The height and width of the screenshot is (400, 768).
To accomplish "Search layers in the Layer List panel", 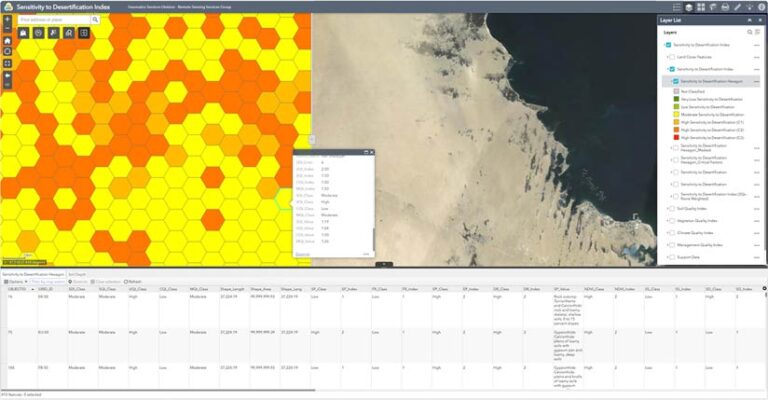I will 749,32.
